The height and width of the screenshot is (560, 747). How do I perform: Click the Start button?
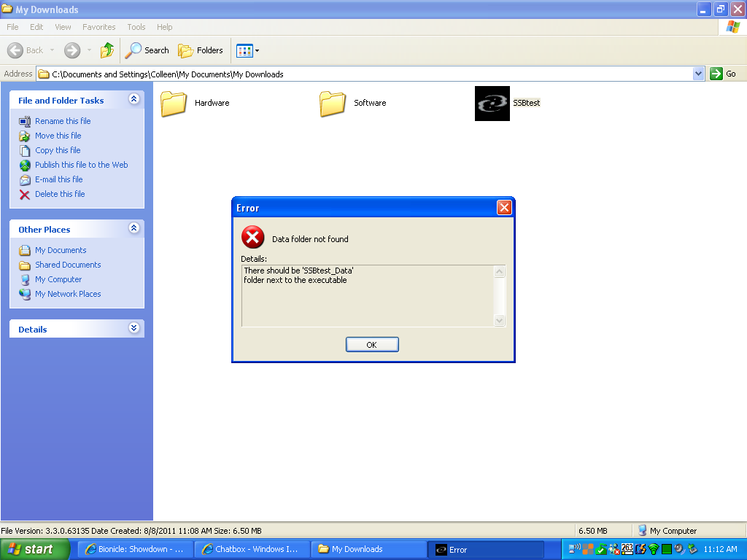click(34, 550)
